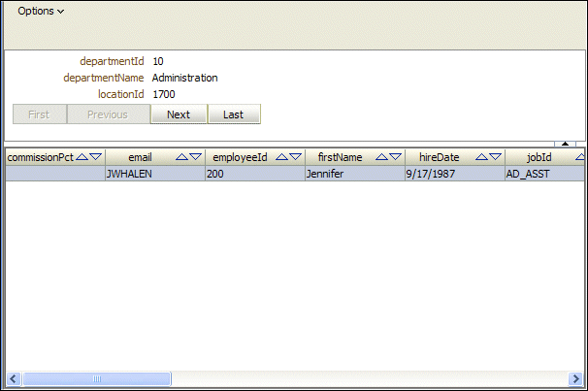Click the First navigation button

click(39, 114)
